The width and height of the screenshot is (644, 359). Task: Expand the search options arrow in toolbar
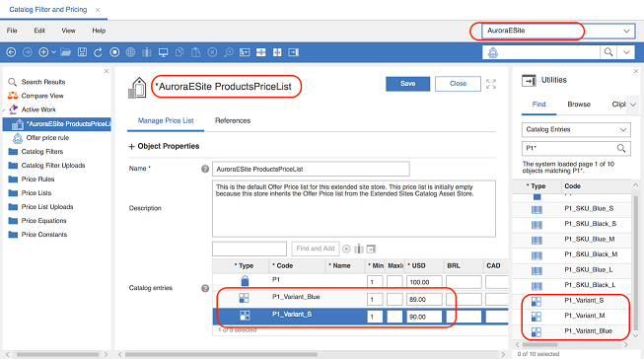tap(626, 52)
